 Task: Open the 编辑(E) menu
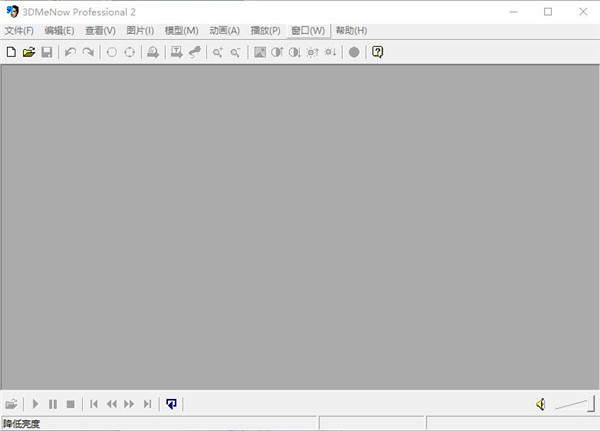(x=59, y=31)
